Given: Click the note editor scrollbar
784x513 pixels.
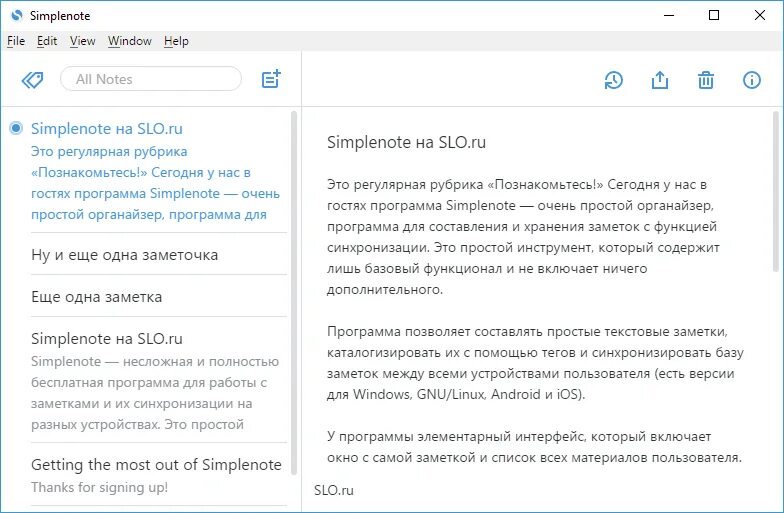Looking at the screenshot, I should [x=776, y=192].
